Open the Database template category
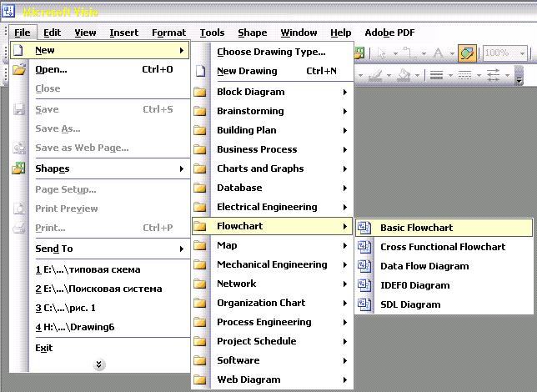 (239, 188)
